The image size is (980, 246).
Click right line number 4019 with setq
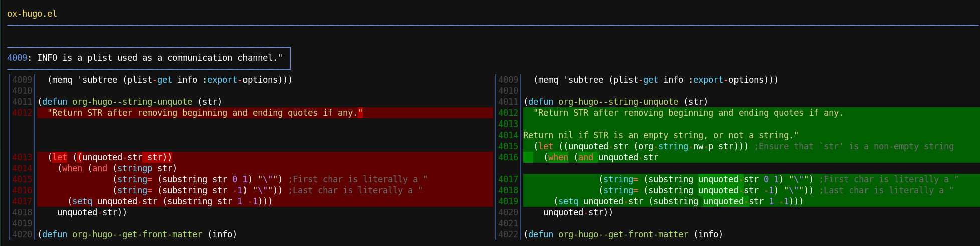point(508,201)
